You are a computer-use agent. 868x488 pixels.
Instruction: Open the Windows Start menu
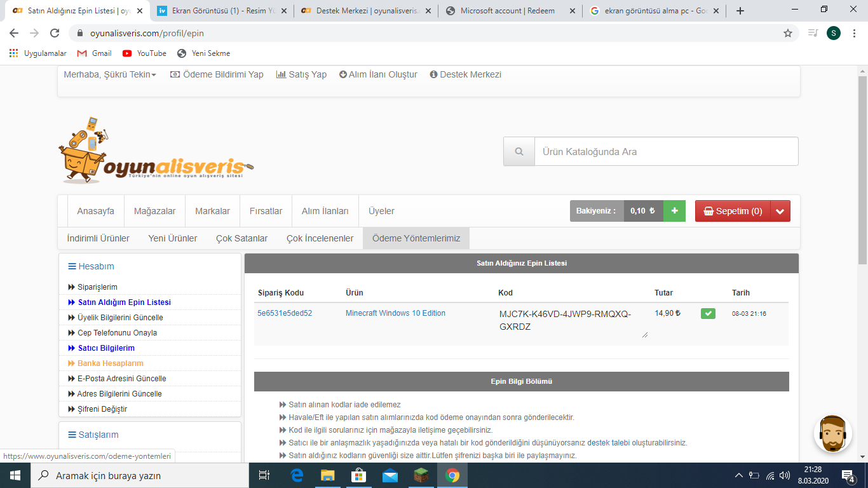(15, 475)
